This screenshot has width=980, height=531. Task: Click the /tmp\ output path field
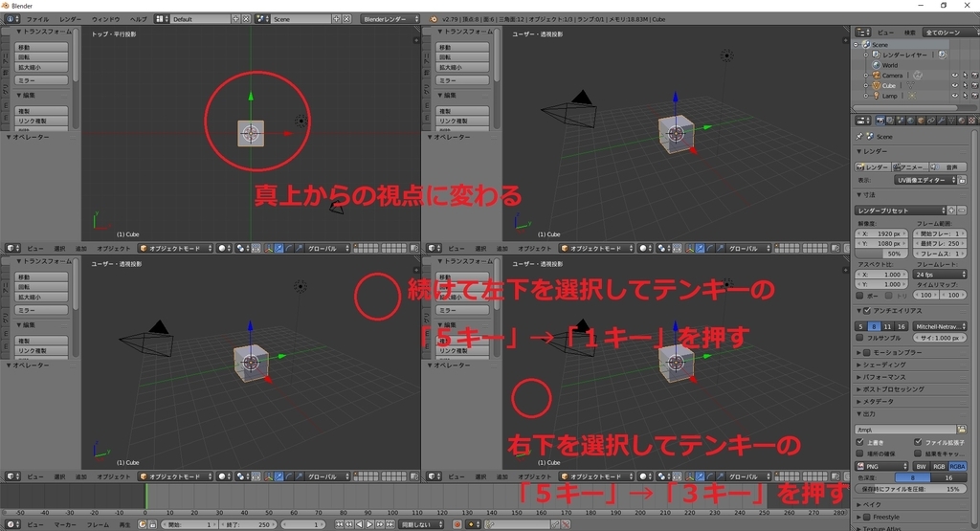pos(905,430)
